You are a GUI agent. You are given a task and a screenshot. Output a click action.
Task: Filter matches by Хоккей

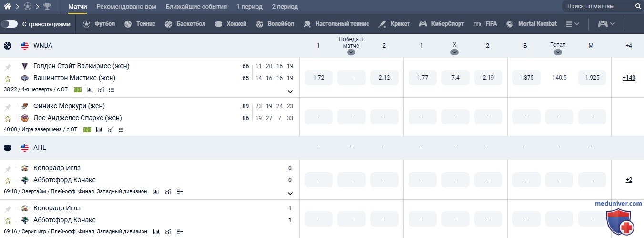tap(230, 24)
